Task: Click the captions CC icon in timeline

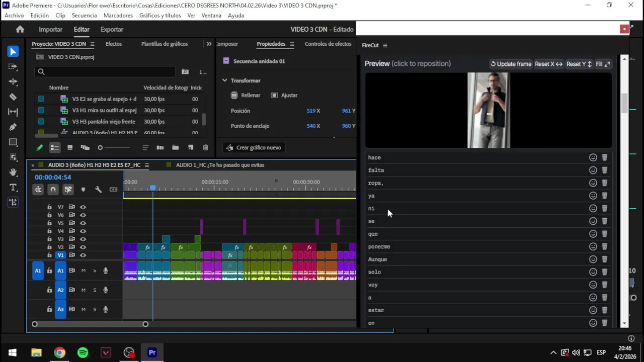Action: [113, 190]
